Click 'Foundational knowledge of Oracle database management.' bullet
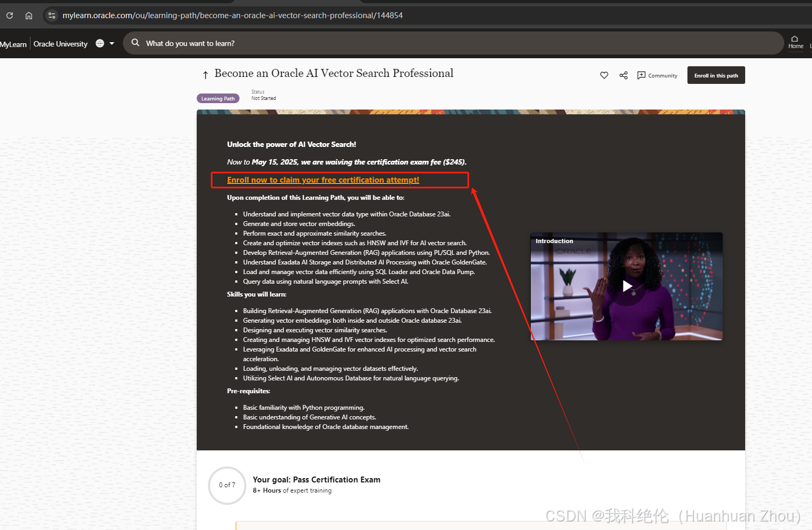This screenshot has height=530, width=812. [326, 427]
